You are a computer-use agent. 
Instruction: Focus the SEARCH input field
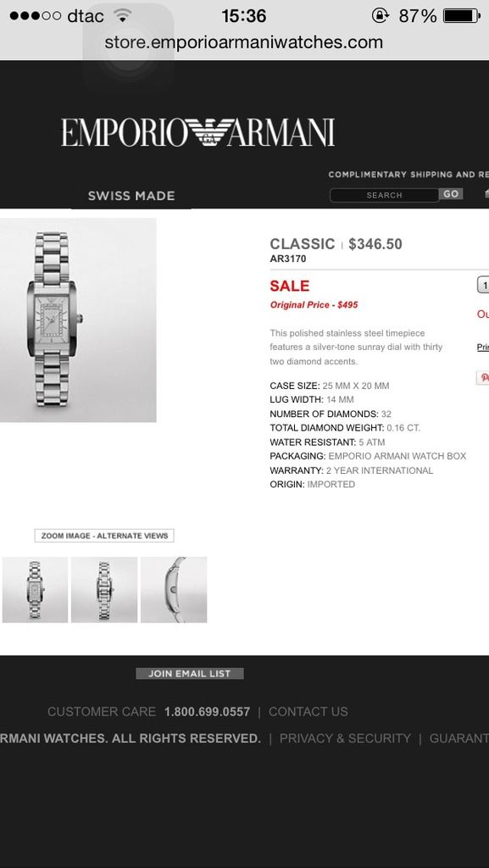[385, 195]
